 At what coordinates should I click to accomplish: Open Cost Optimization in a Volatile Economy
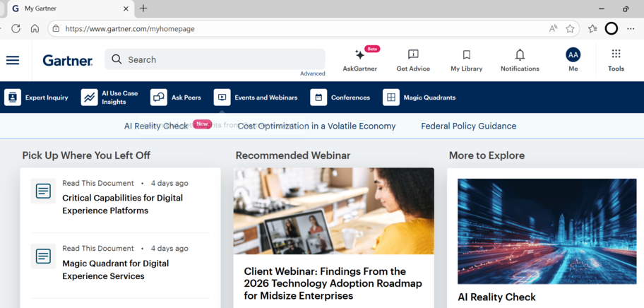coord(316,126)
